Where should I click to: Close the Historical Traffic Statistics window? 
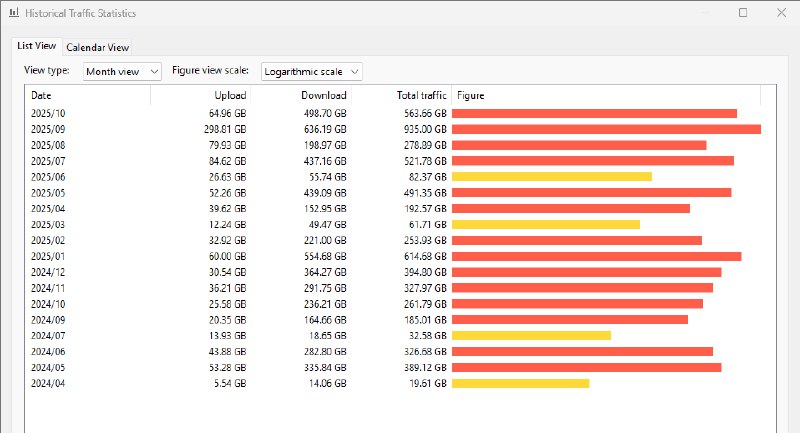click(781, 14)
